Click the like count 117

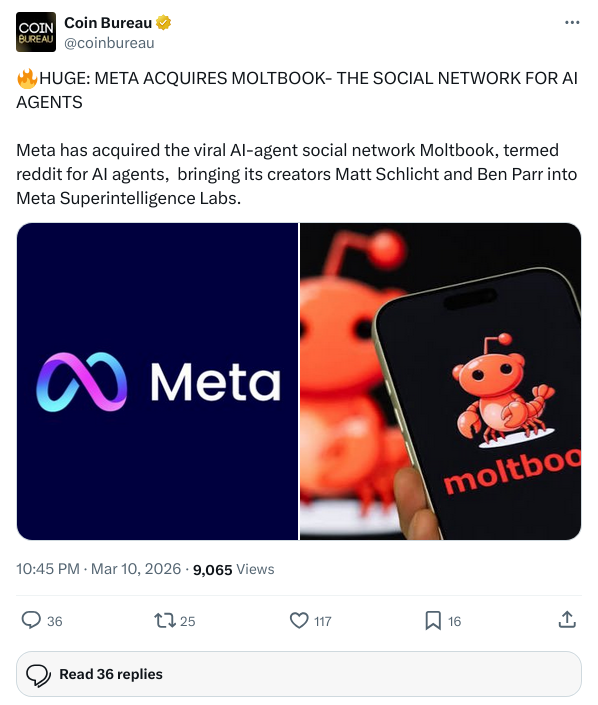click(x=322, y=621)
